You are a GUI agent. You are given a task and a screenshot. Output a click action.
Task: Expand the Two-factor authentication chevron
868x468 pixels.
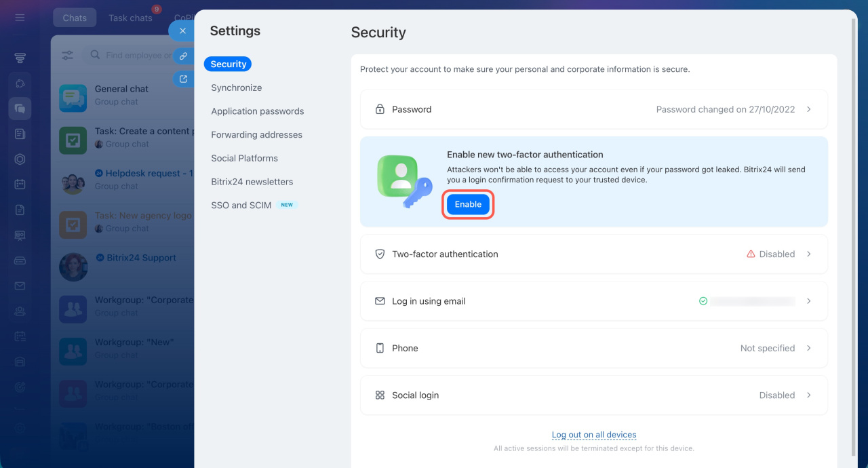[809, 254]
